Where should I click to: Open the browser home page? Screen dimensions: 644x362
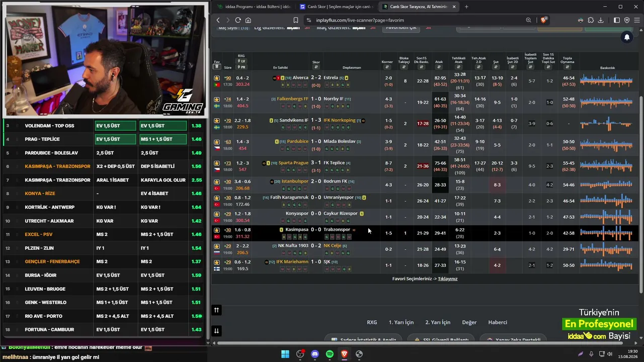pyautogui.click(x=248, y=20)
